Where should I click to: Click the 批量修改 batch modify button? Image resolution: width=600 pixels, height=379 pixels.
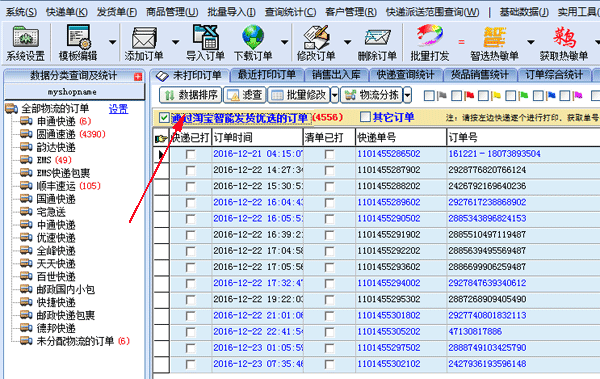point(299,95)
